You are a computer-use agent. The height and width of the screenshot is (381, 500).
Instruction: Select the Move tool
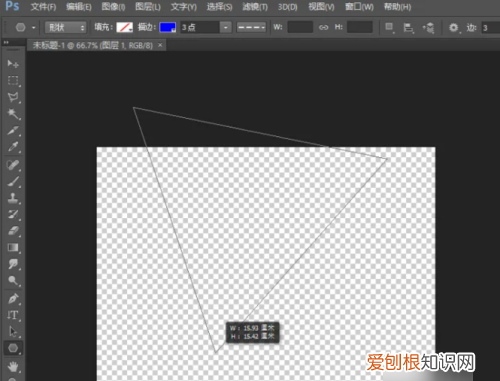click(x=13, y=63)
